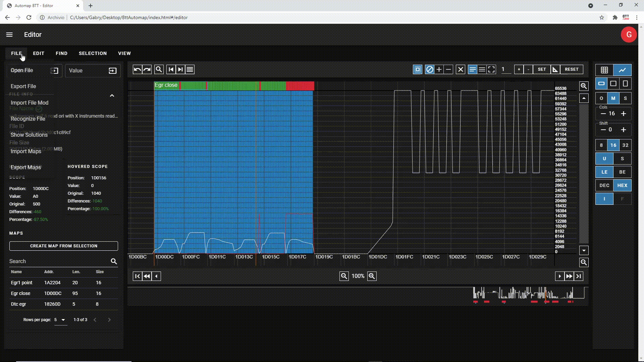Select M display mode
Image resolution: width=644 pixels, height=362 pixels.
(613, 98)
